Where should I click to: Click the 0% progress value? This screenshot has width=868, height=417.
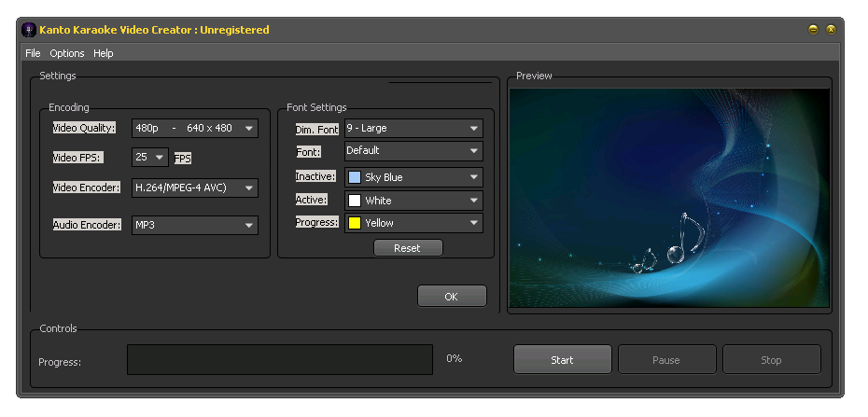pos(454,358)
